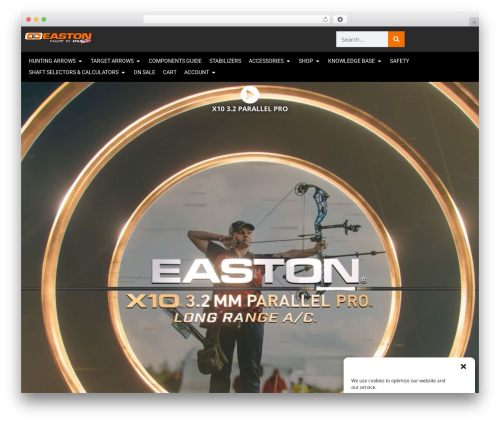This screenshot has width=500, height=423.
Task: Click the Easton logo in header
Action: tap(58, 38)
